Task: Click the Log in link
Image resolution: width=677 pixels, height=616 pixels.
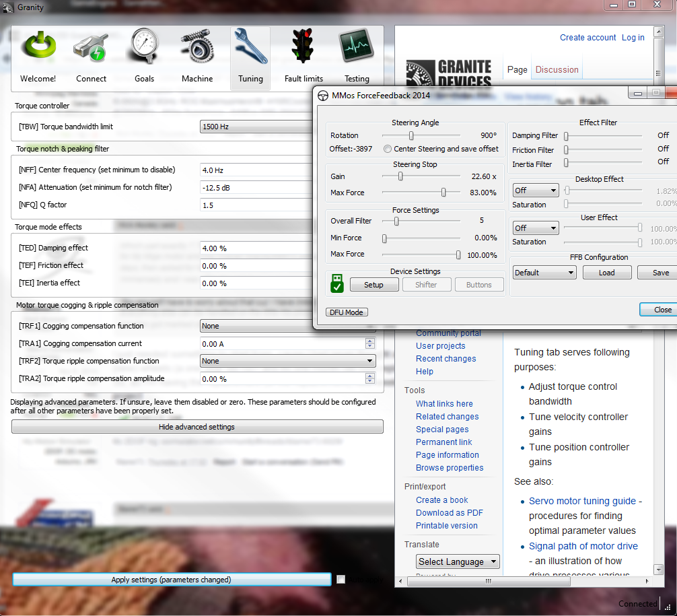Action: pyautogui.click(x=633, y=38)
